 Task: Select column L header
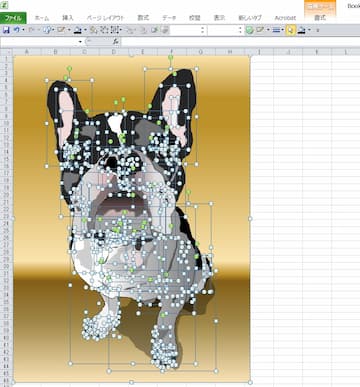click(x=346, y=52)
